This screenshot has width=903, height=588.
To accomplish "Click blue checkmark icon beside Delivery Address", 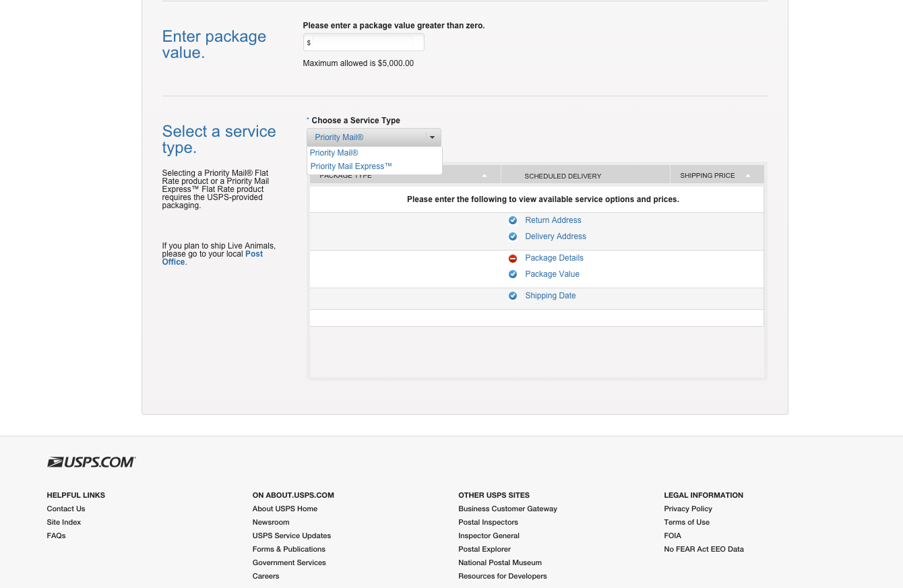I will click(x=513, y=236).
